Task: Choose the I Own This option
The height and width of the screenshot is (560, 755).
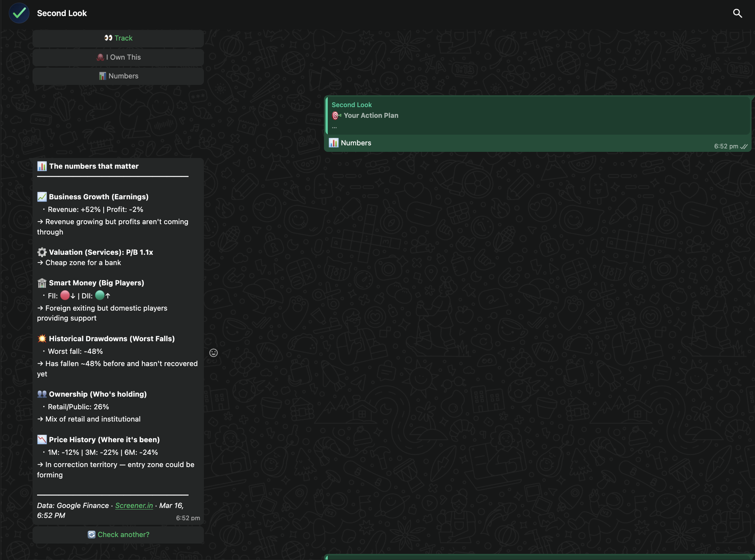Action: (118, 57)
